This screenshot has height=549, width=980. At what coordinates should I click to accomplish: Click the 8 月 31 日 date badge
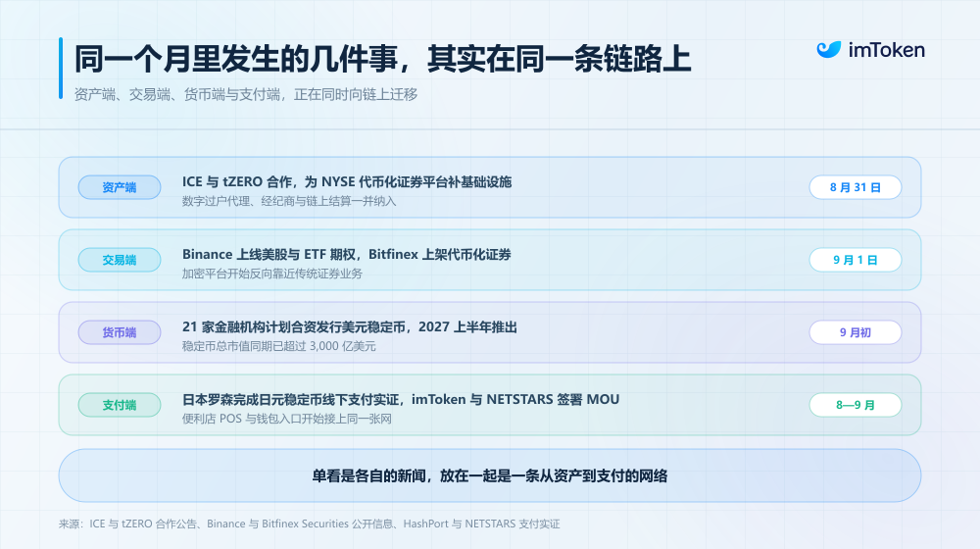855,187
